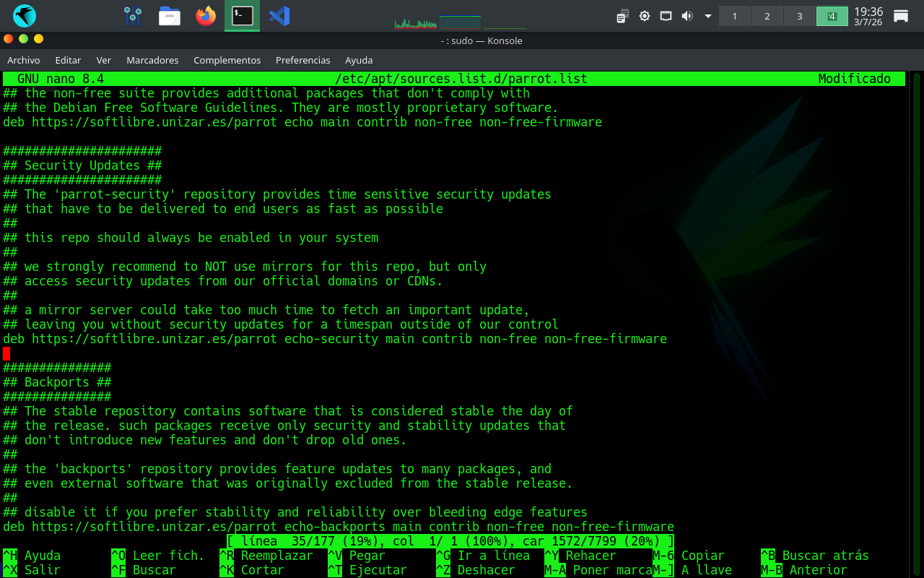924x578 pixels.
Task: Click line 'this repo should always be enabled'
Action: pyautogui.click(x=191, y=238)
